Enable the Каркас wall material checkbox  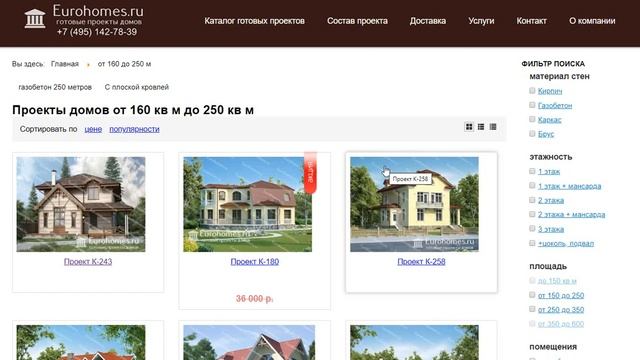click(532, 119)
